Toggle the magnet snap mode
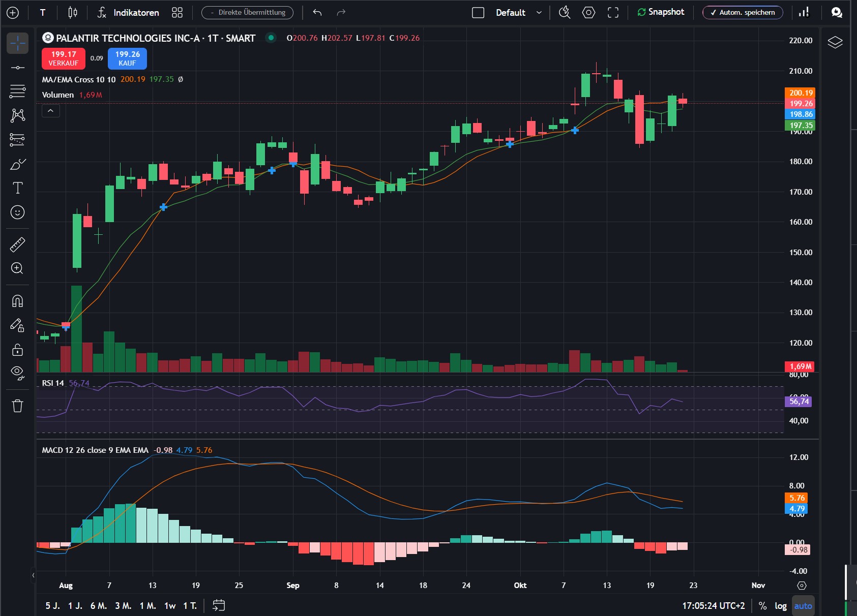857x616 pixels. click(17, 301)
